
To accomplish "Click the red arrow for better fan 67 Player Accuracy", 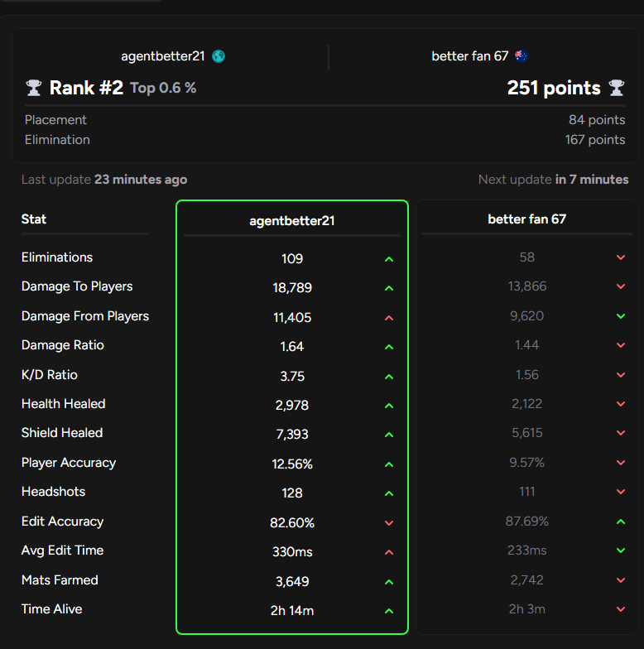I will [x=621, y=463].
